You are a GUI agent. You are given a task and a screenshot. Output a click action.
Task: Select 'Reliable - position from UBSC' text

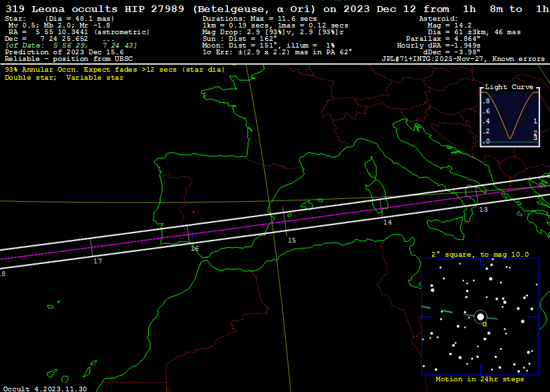68,59
